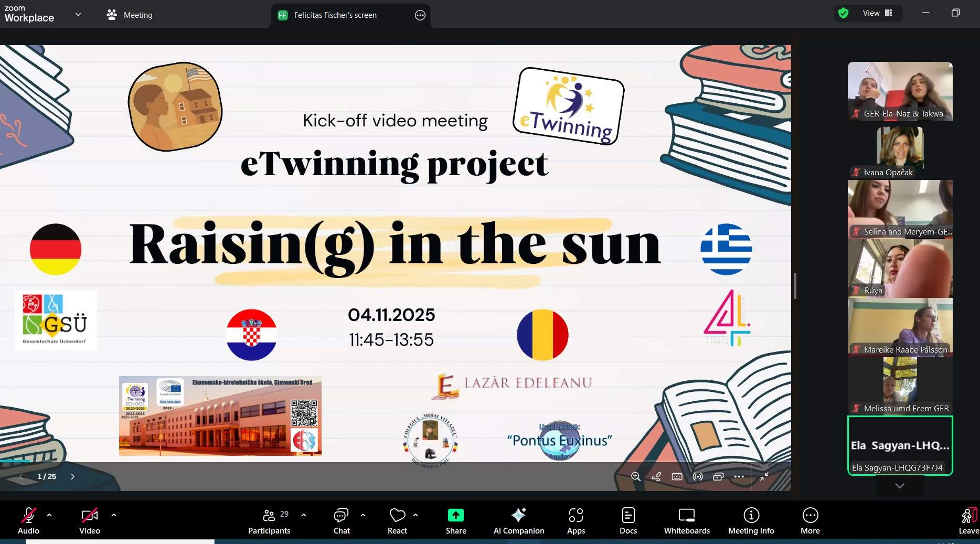Show more participant videos with down chevron
Screen dimensions: 980x544
(900, 486)
